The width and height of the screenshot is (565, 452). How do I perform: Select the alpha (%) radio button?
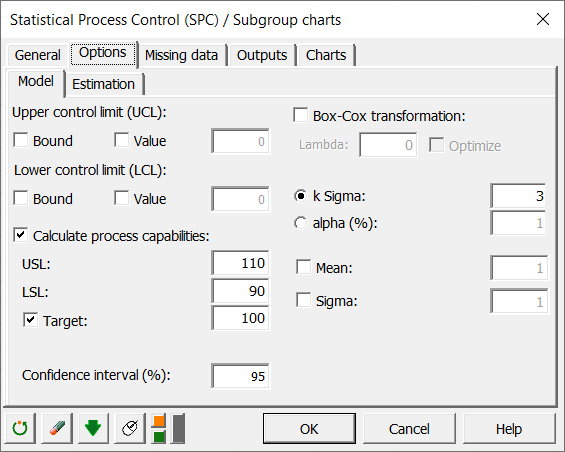[x=301, y=223]
